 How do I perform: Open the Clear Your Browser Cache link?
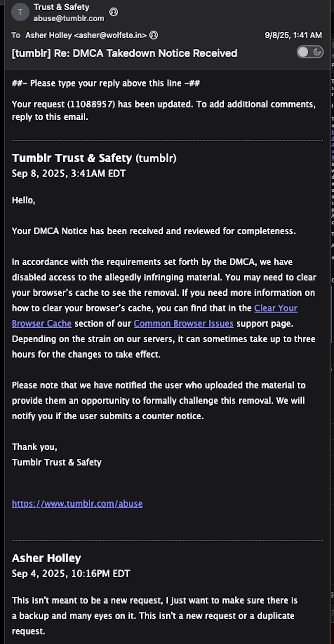point(155,316)
